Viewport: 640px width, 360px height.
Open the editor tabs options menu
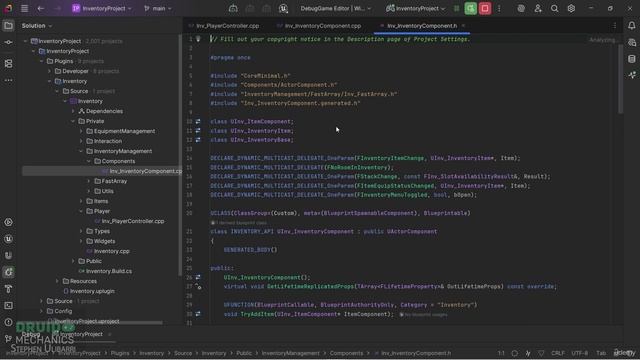614,26
